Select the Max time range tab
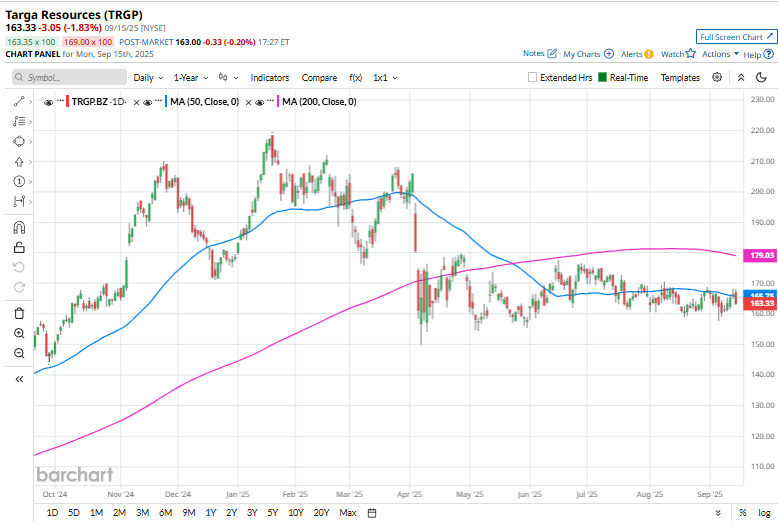The height and width of the screenshot is (526, 778). (348, 513)
